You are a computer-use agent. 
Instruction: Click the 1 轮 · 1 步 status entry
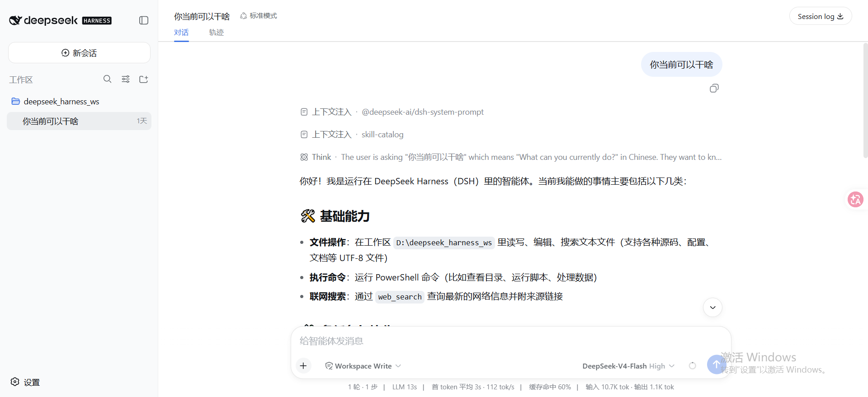(363, 387)
